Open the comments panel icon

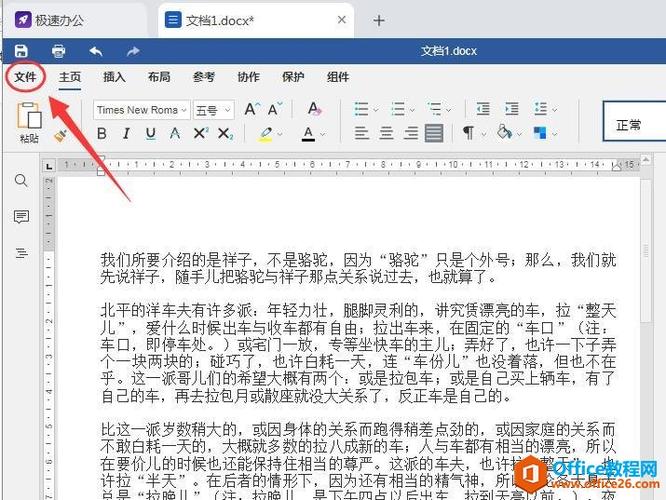coord(21,217)
